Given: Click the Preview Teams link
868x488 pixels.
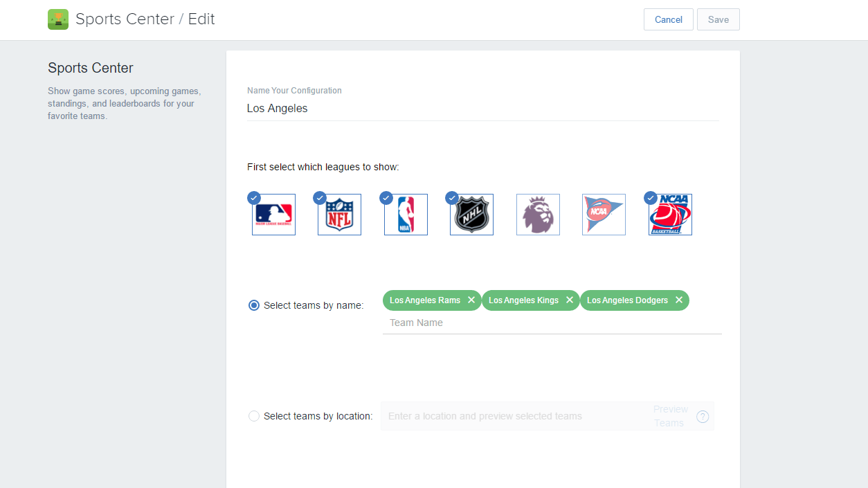Looking at the screenshot, I should tap(670, 416).
